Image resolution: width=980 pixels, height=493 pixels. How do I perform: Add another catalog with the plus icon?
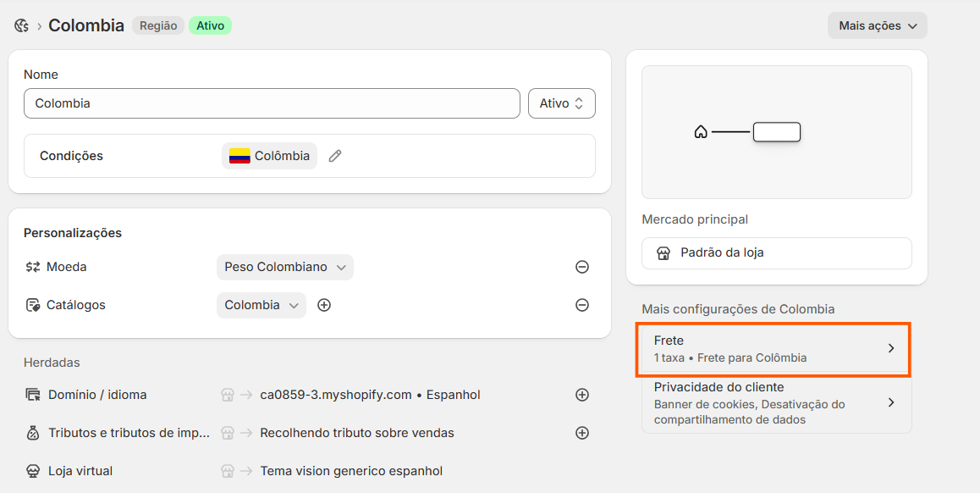[324, 305]
